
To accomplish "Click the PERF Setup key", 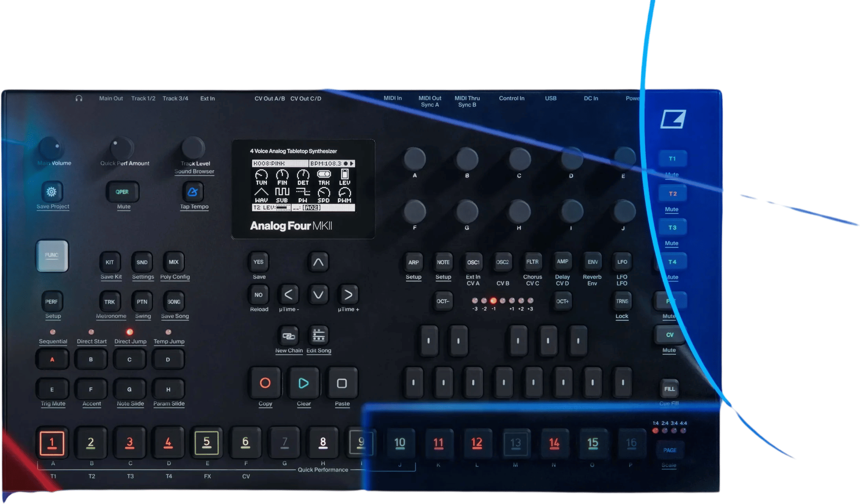I will [52, 301].
